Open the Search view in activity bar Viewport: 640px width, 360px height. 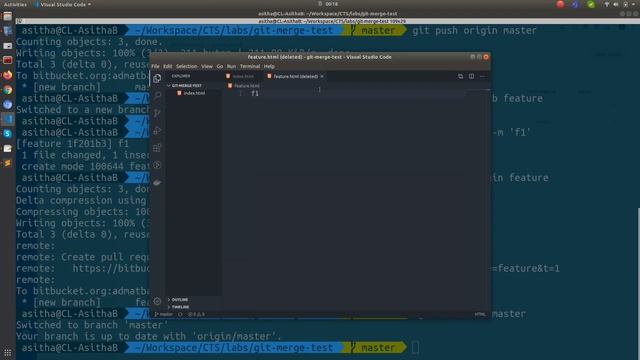[x=157, y=96]
